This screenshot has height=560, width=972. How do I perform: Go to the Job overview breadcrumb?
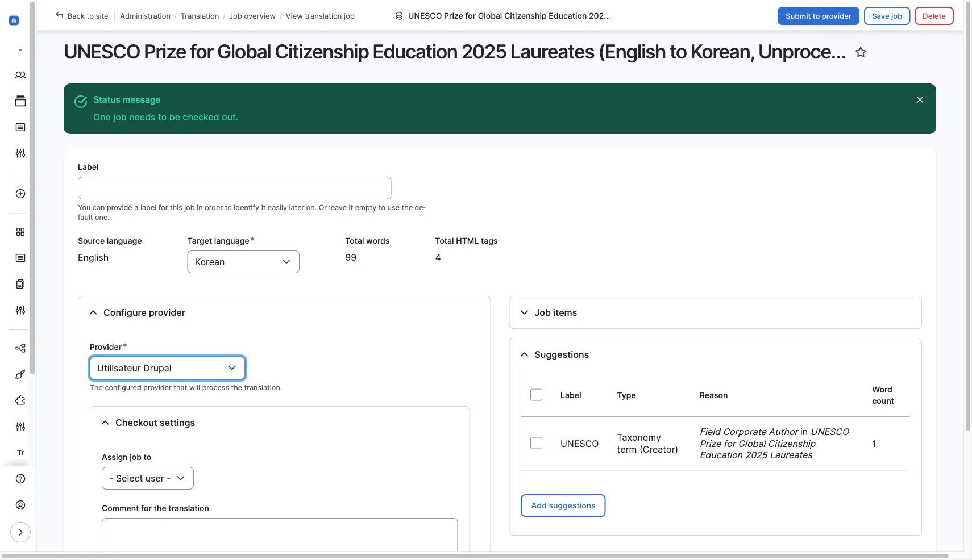tap(252, 16)
